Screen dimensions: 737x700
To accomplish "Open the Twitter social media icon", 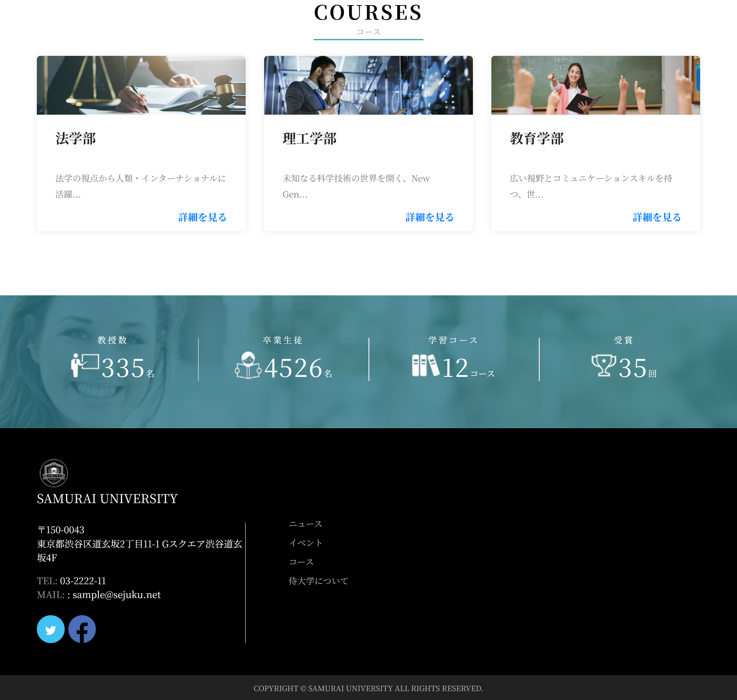I will pos(51,629).
